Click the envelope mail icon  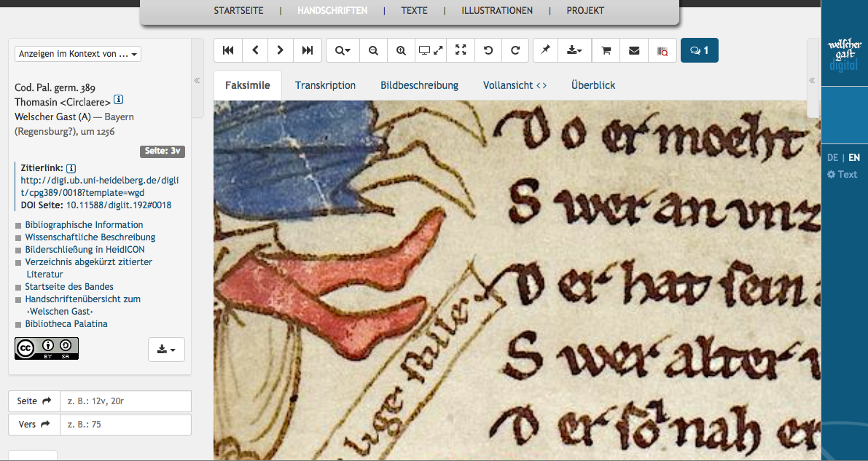point(634,50)
